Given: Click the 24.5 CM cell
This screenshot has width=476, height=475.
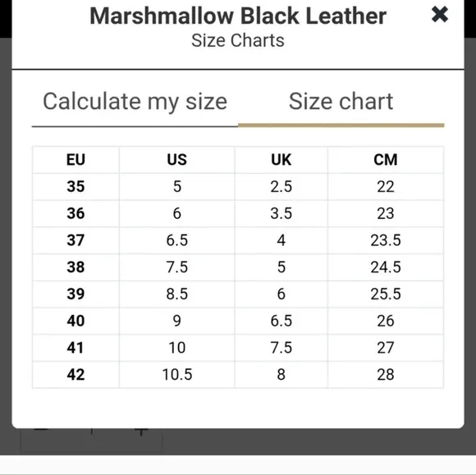Looking at the screenshot, I should 386,267.
